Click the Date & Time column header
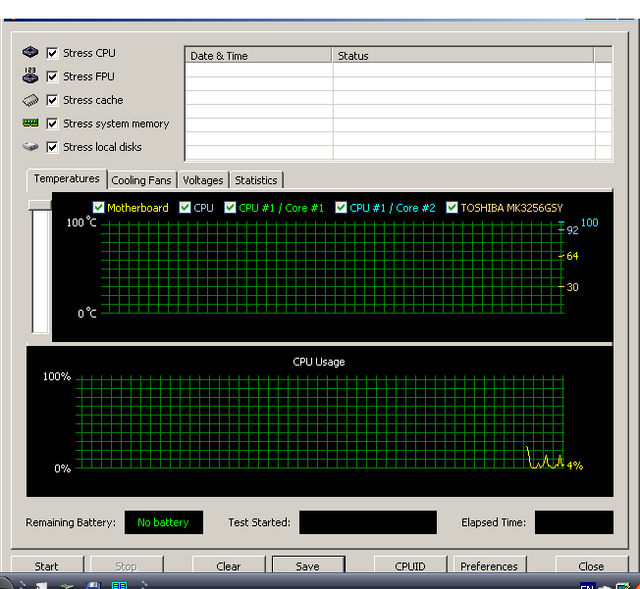This screenshot has height=589, width=640. pos(258,56)
